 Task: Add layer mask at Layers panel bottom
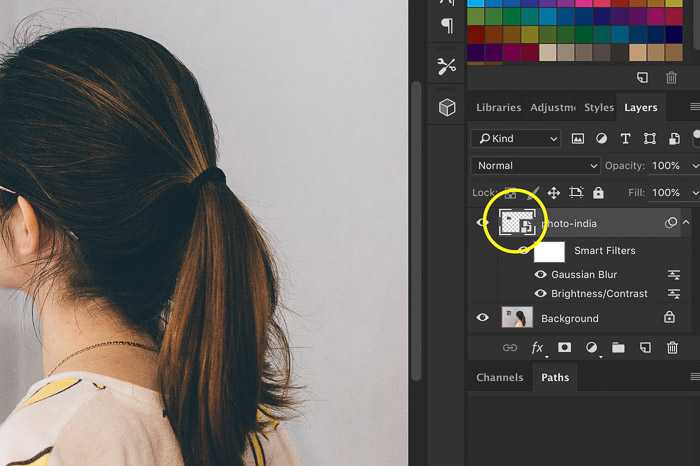tap(564, 347)
